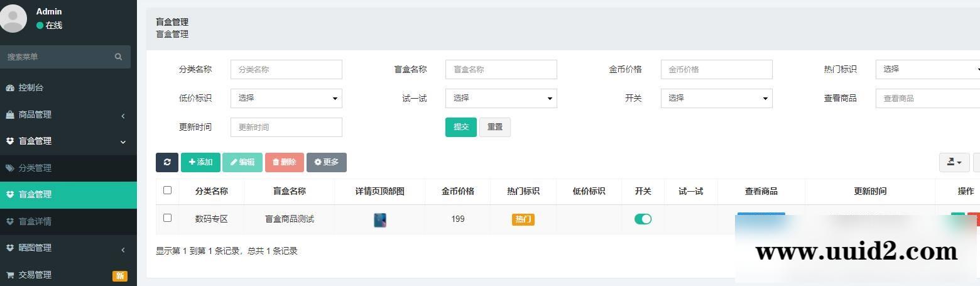Click the Admin avatar image

point(13,18)
